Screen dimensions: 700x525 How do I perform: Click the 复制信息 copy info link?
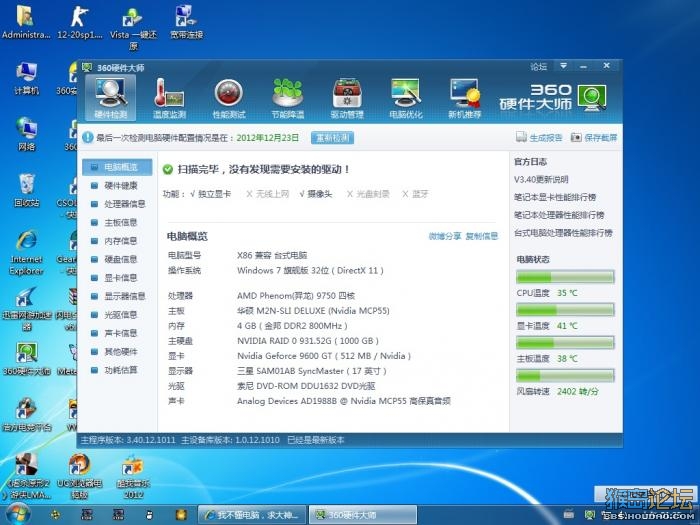point(481,236)
